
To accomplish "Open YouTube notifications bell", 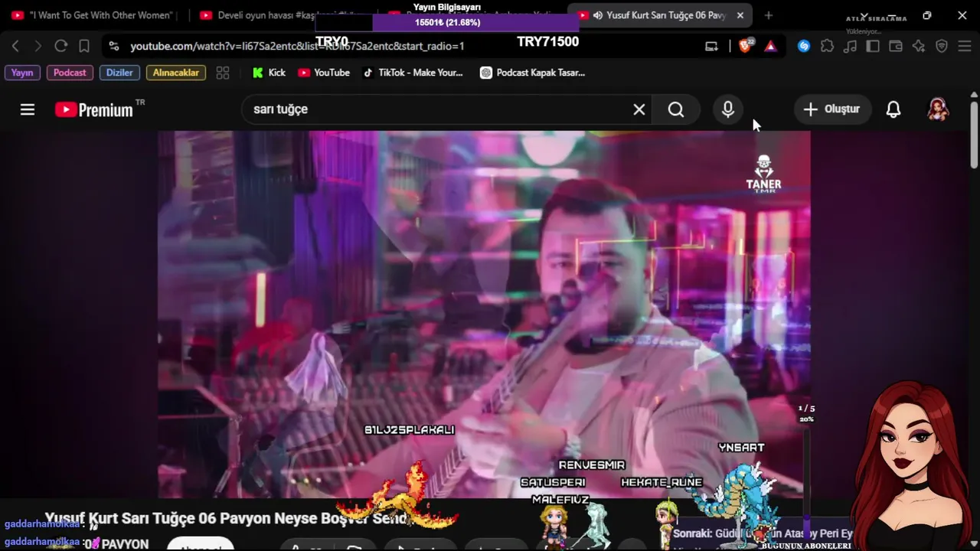I will (893, 109).
